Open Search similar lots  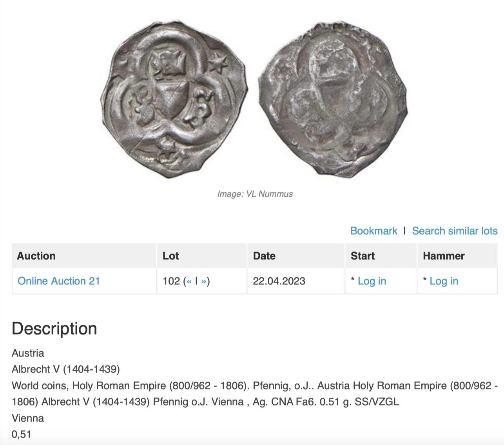455,231
